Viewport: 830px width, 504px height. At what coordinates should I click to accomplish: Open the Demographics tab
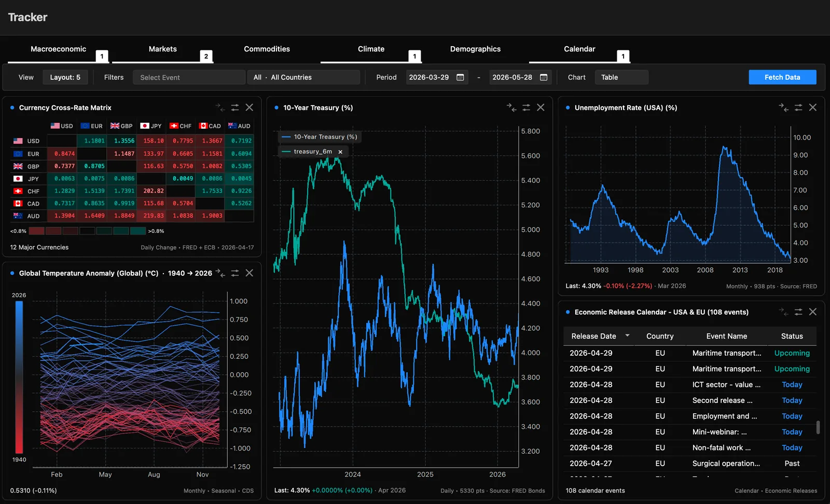[475, 49]
